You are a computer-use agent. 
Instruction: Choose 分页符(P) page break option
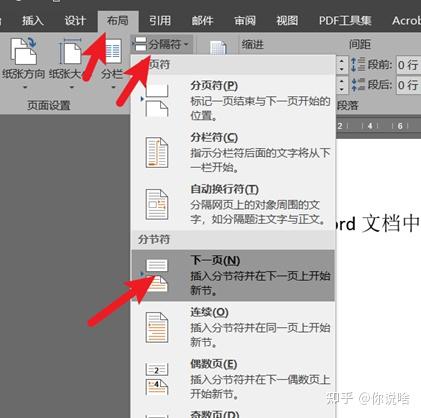[233, 100]
